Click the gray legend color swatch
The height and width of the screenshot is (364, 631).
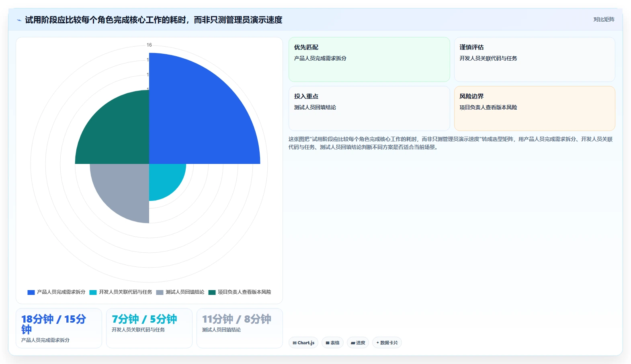click(160, 292)
